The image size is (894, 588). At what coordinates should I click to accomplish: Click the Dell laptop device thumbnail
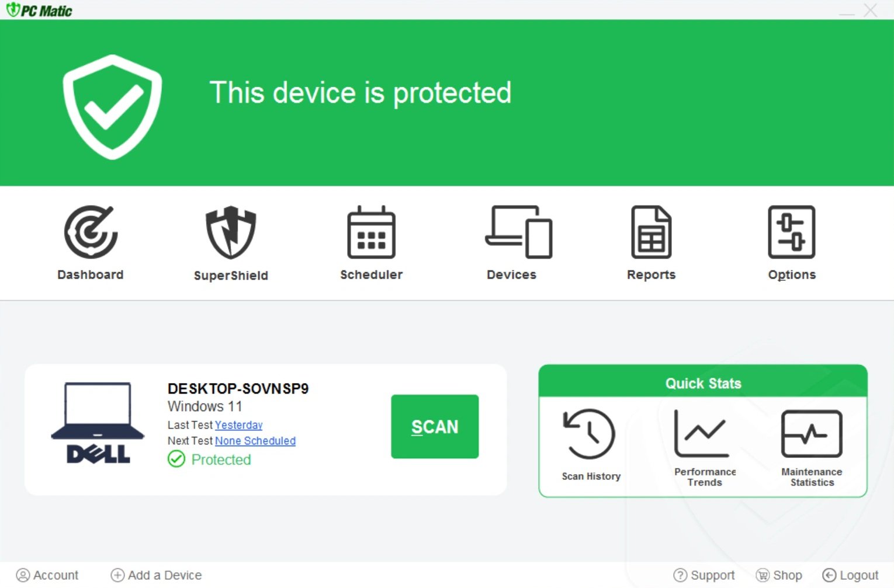(x=98, y=423)
